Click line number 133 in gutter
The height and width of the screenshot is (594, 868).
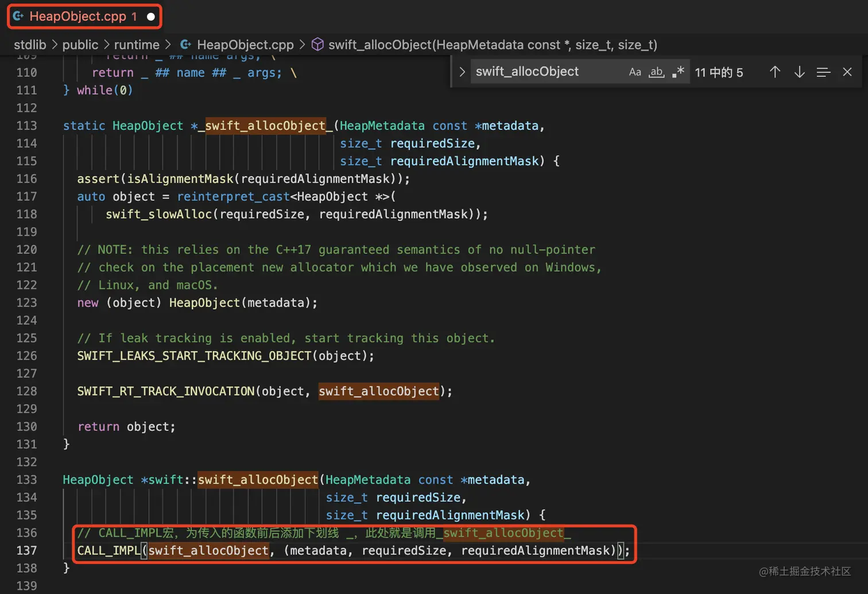[x=26, y=480]
